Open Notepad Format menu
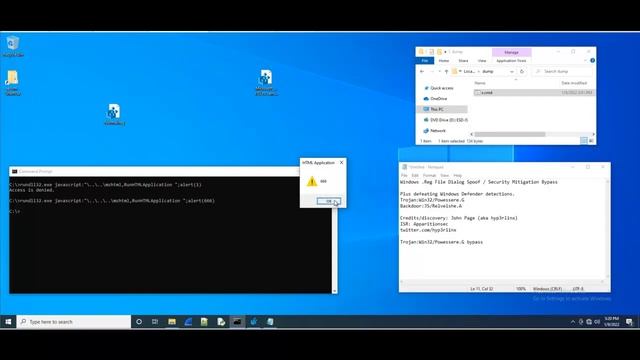The height and width of the screenshot is (360, 640). pos(429,176)
